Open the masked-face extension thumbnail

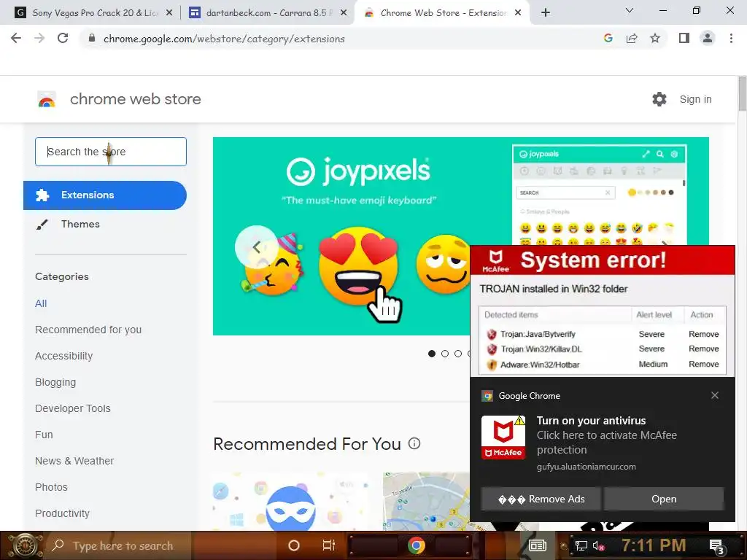[290, 501]
